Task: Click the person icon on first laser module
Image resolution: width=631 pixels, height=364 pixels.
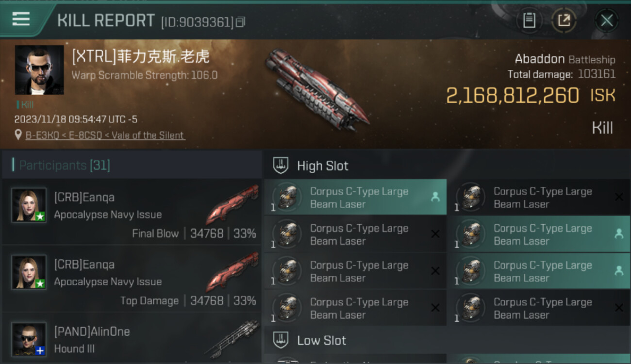Action: 435,197
